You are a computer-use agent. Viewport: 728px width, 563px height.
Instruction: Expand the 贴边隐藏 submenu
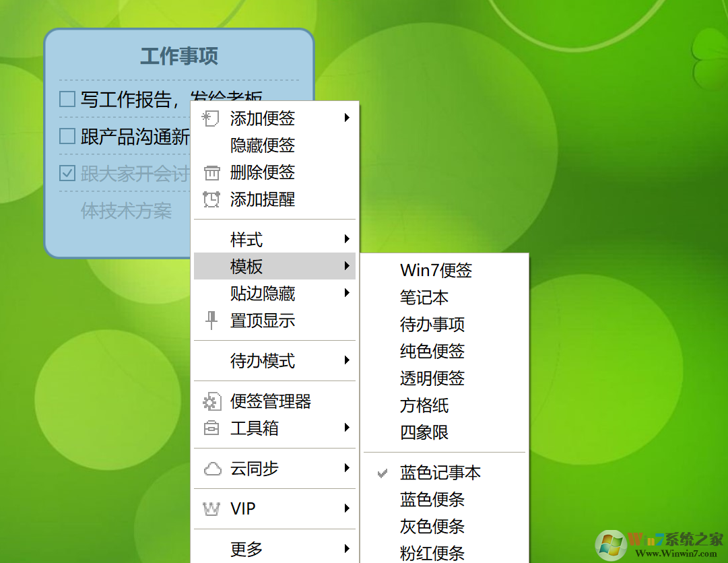[347, 293]
